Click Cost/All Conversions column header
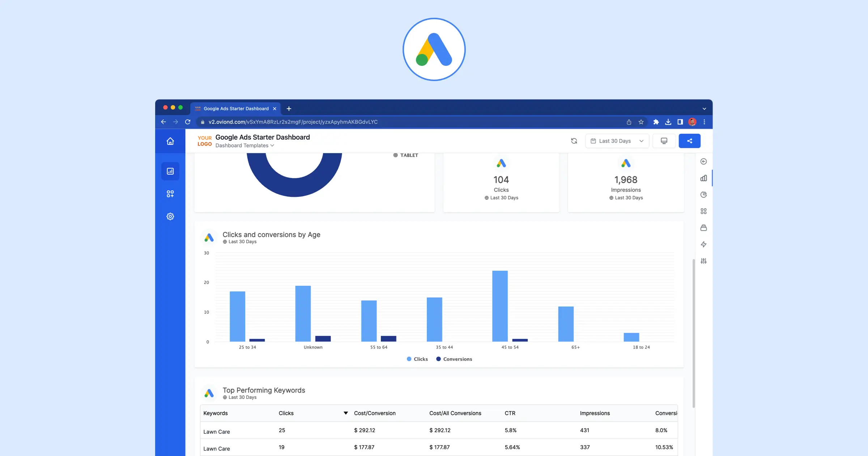This screenshot has height=456, width=868. pos(455,413)
